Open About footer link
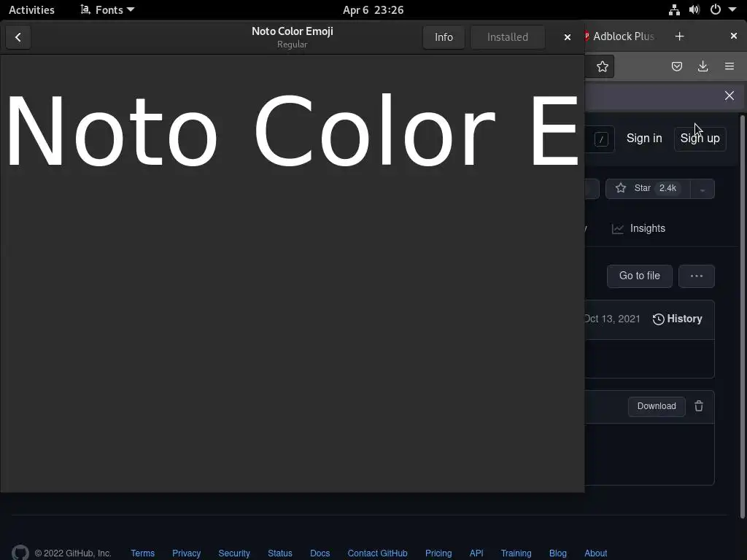 [x=595, y=553]
